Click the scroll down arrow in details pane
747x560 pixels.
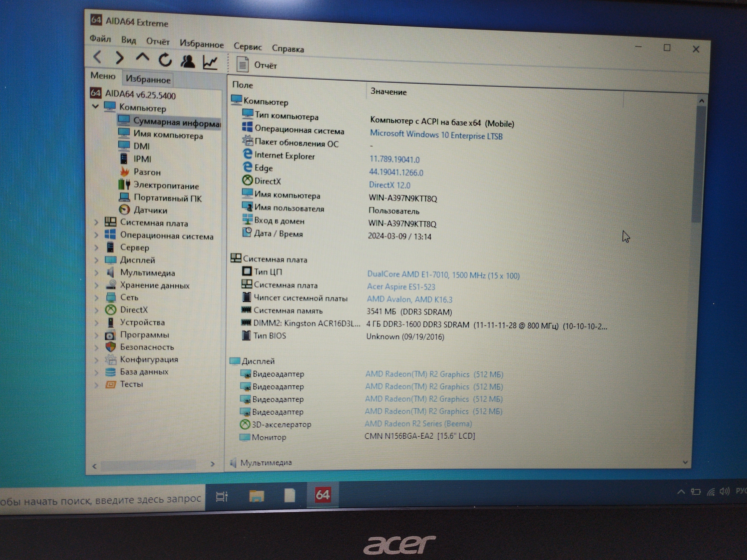(686, 462)
